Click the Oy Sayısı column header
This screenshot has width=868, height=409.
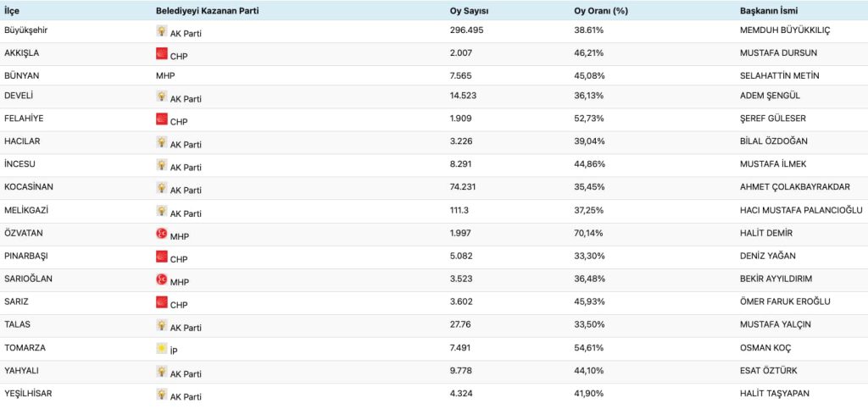tap(469, 10)
